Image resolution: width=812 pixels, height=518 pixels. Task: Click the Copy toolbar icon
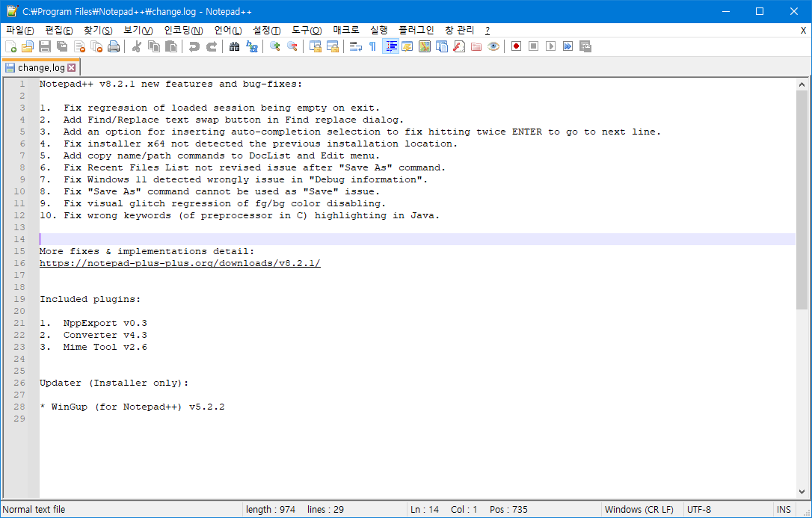pyautogui.click(x=154, y=46)
